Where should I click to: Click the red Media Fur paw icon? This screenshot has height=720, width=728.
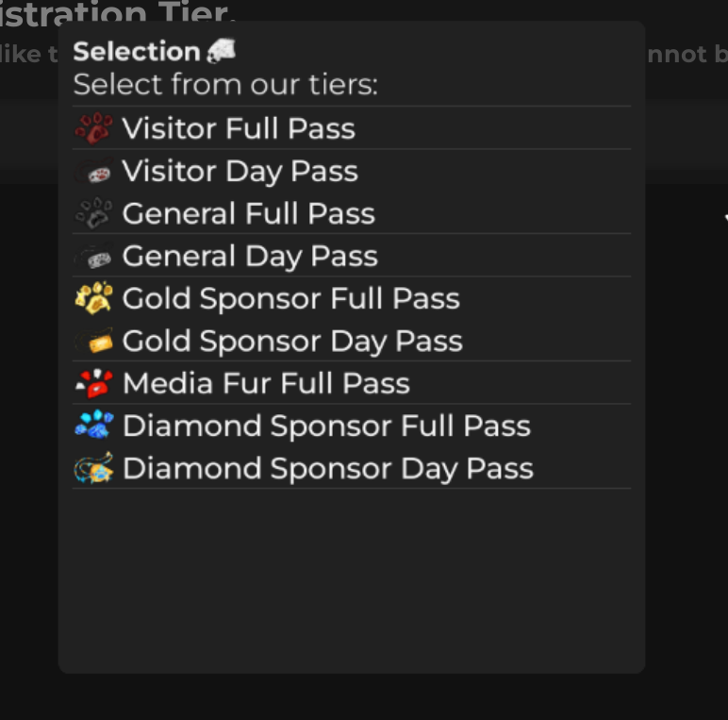coord(93,383)
